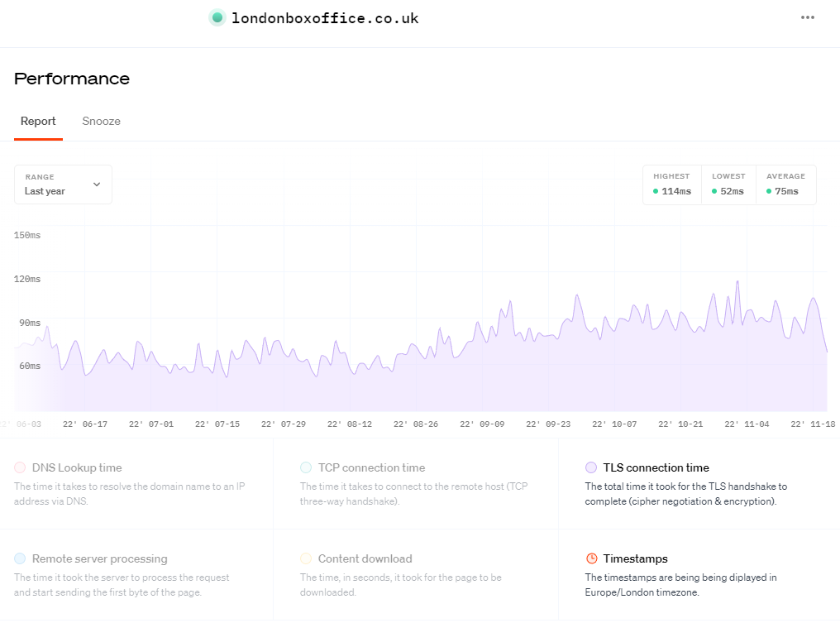840x623 pixels.
Task: Select the Report tab
Action: 38,121
